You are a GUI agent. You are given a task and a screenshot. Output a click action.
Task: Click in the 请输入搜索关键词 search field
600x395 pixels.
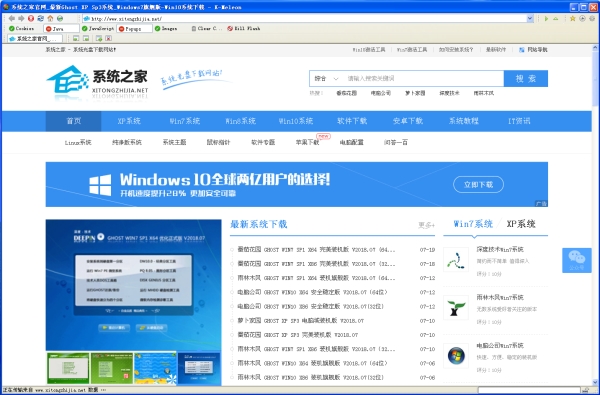tap(423, 78)
